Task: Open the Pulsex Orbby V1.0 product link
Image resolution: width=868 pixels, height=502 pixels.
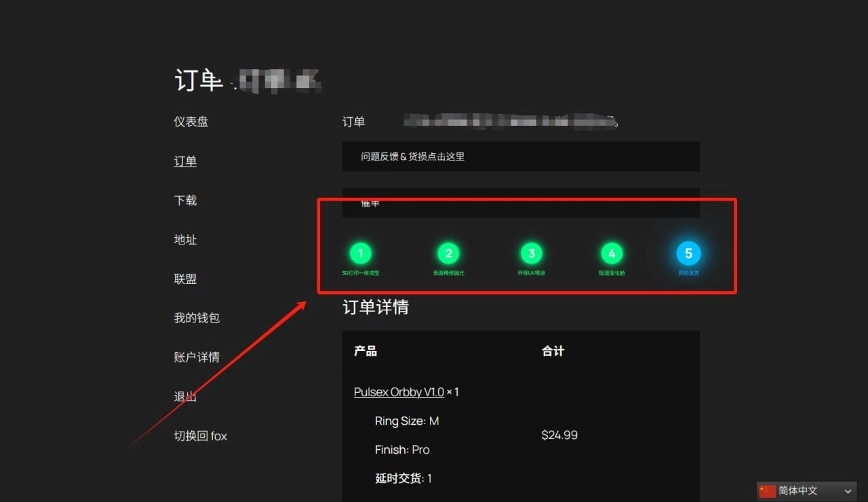Action: pos(399,392)
